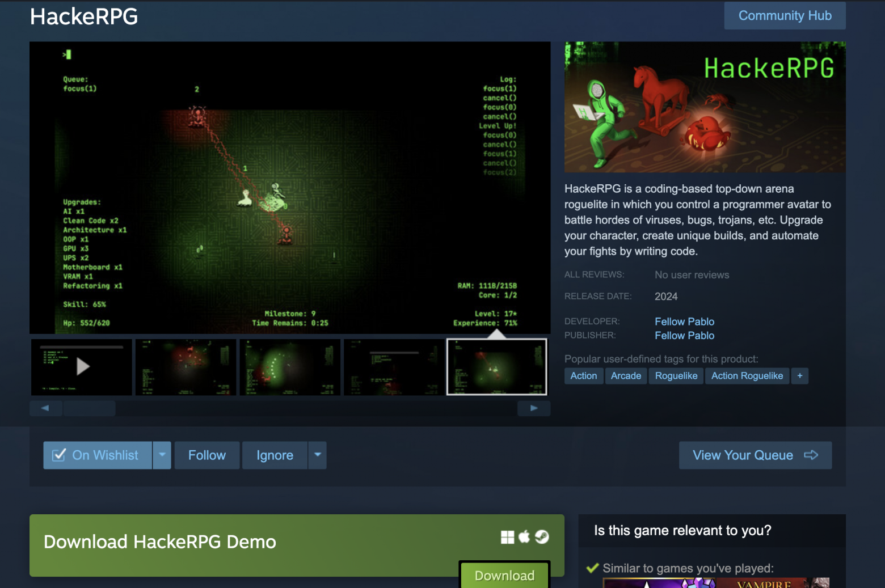Select the Action Roguelike tag
The height and width of the screenshot is (588, 885).
coord(747,376)
